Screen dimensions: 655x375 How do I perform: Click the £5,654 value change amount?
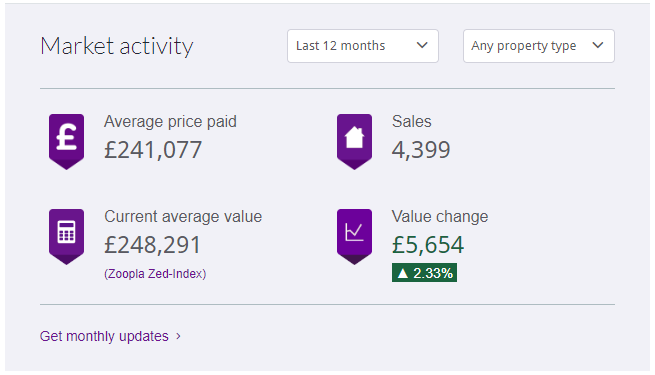tap(428, 245)
